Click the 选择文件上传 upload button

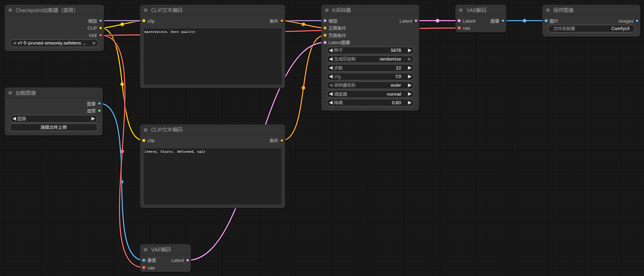point(54,127)
